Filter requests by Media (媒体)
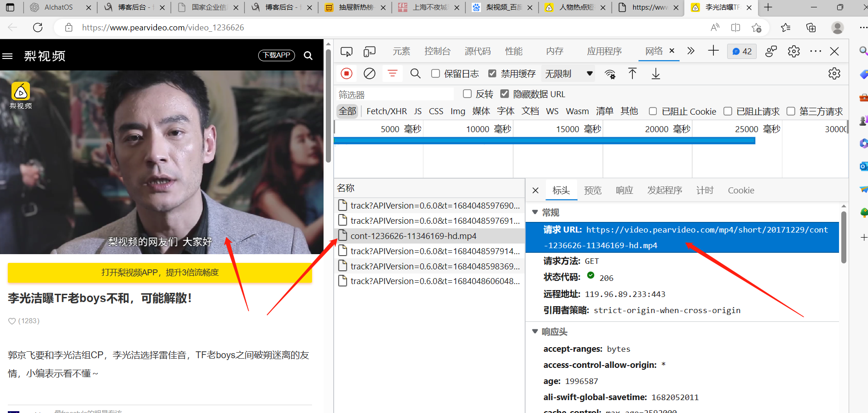The height and width of the screenshot is (413, 868). (x=481, y=111)
